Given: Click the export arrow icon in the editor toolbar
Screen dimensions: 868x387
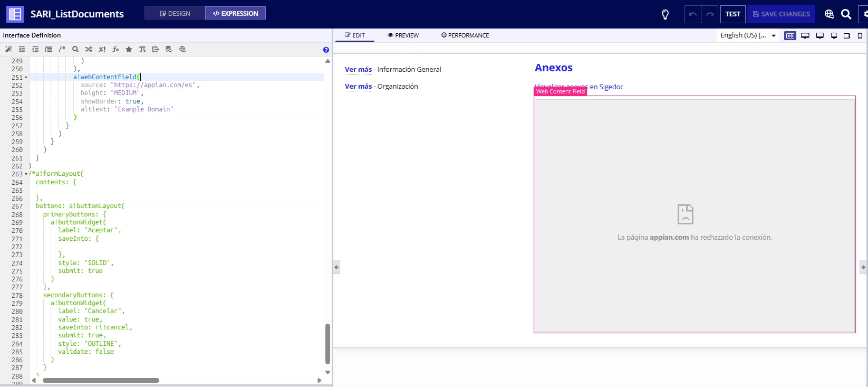Looking at the screenshot, I should click(156, 49).
